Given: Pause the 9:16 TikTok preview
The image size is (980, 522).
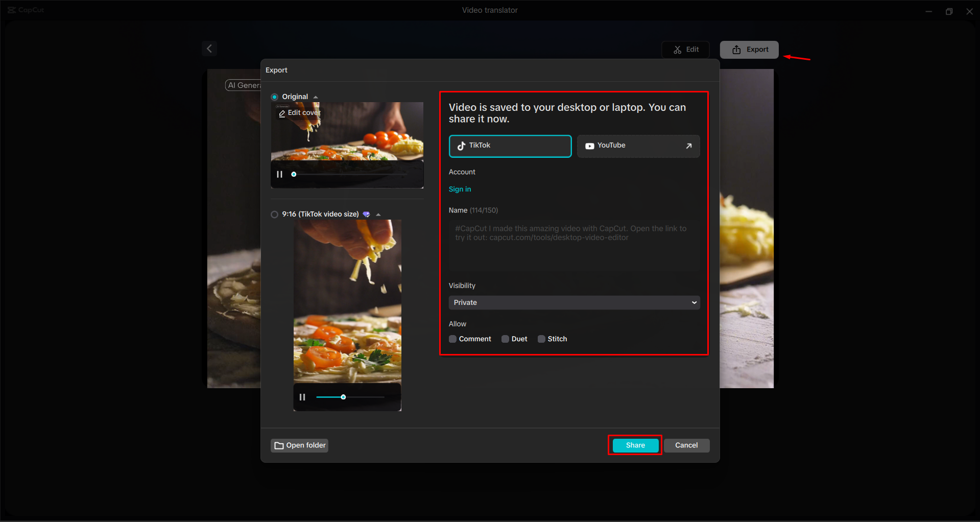Looking at the screenshot, I should [x=302, y=397].
